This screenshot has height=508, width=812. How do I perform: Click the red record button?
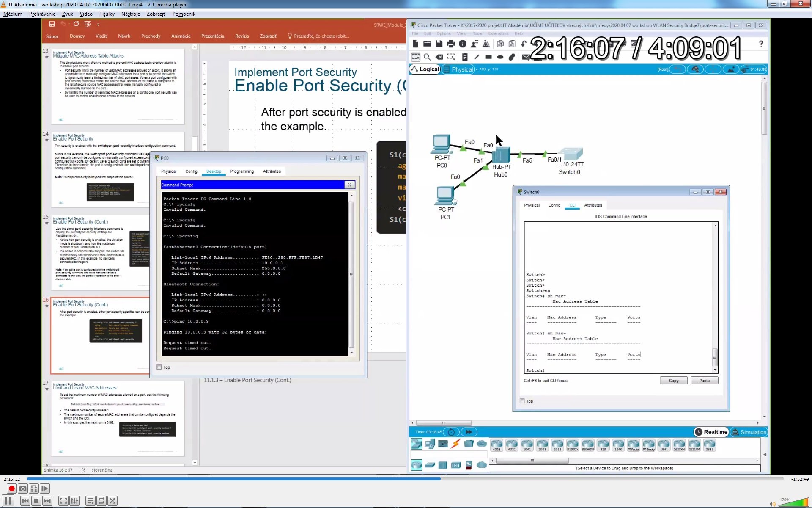point(12,489)
